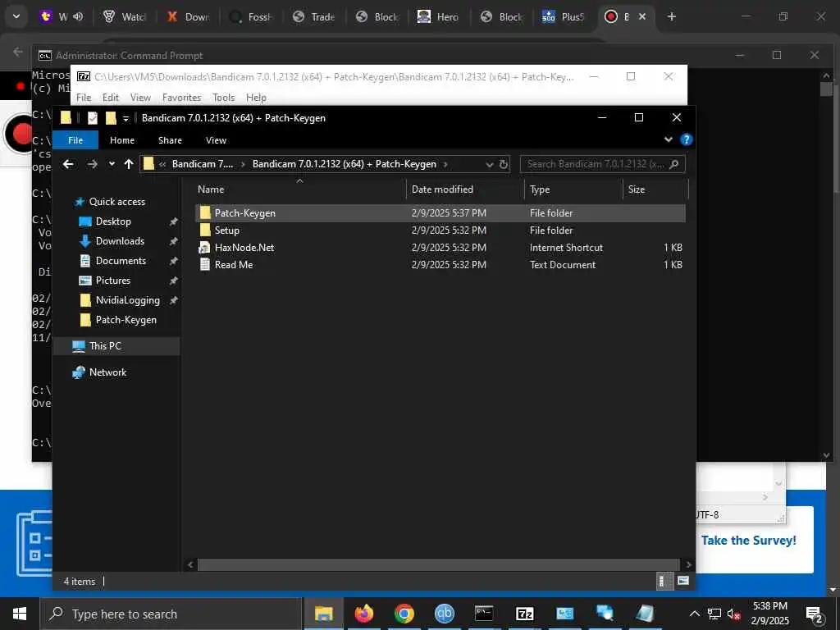Screen dimensions: 840x630
Task: Go back with Explorer's Back arrow
Action: coord(68,164)
